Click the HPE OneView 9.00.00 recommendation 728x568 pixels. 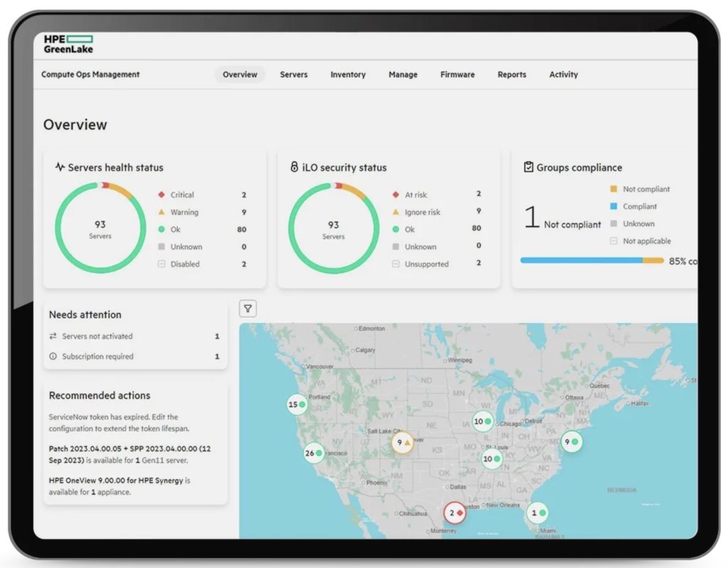pyautogui.click(x=119, y=486)
